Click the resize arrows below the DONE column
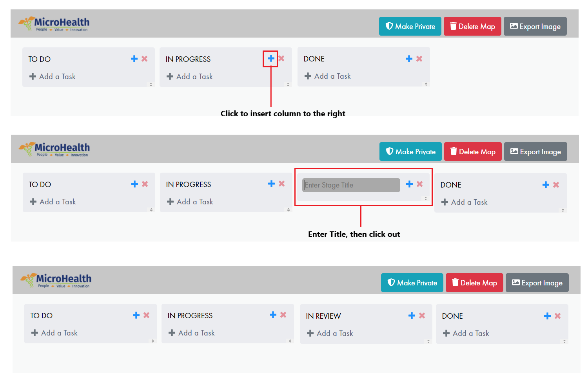Image resolution: width=588 pixels, height=377 pixels. tap(426, 84)
